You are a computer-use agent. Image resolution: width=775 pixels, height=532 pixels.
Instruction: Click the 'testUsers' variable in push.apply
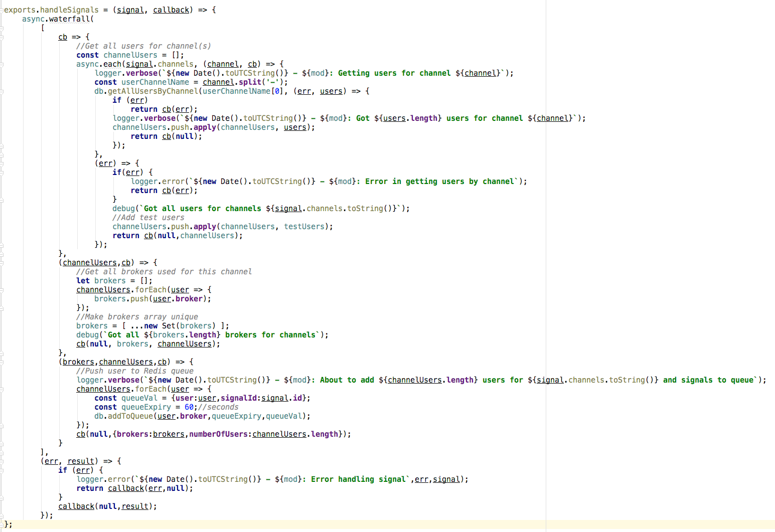click(304, 227)
